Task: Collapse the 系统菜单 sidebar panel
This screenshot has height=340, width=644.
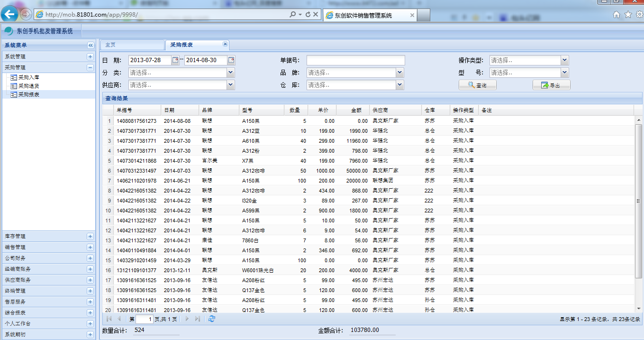Action: pyautogui.click(x=91, y=45)
